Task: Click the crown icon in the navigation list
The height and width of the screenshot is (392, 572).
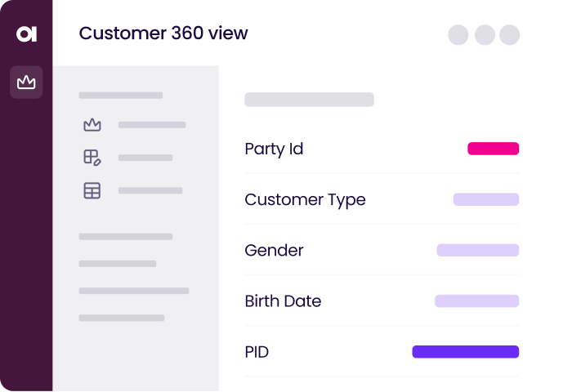Action: pyautogui.click(x=92, y=125)
